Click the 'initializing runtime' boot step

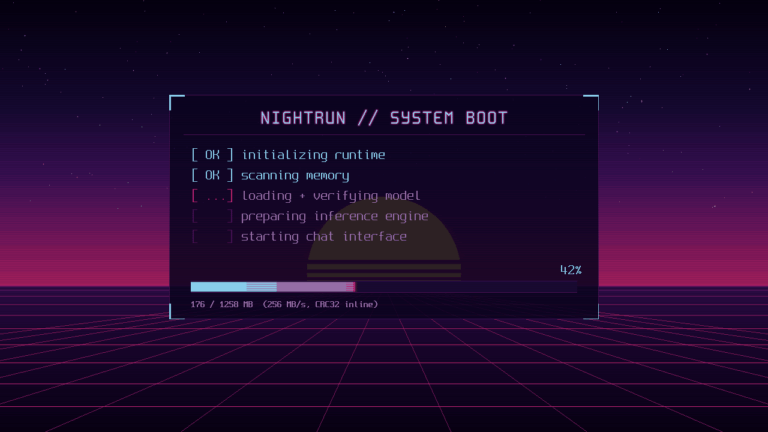coord(313,155)
